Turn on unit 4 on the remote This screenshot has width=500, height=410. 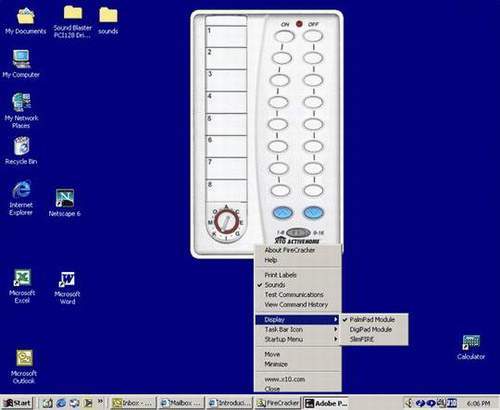pyautogui.click(x=279, y=102)
